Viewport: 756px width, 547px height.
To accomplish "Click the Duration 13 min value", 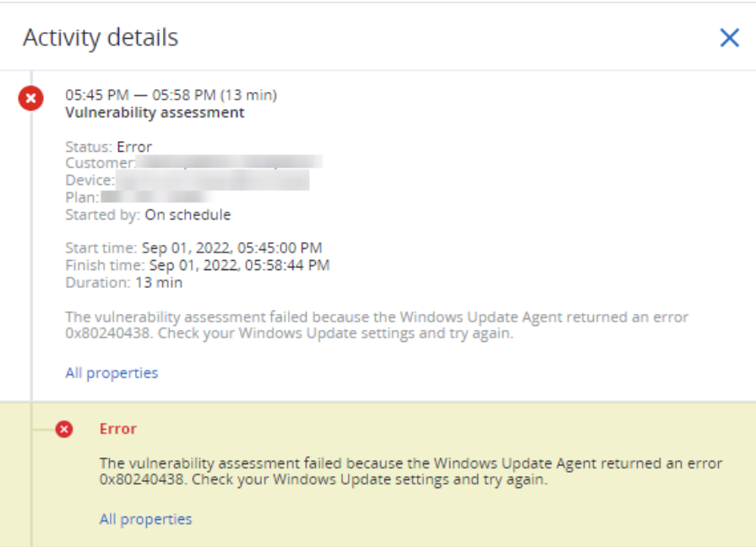I will click(x=159, y=283).
